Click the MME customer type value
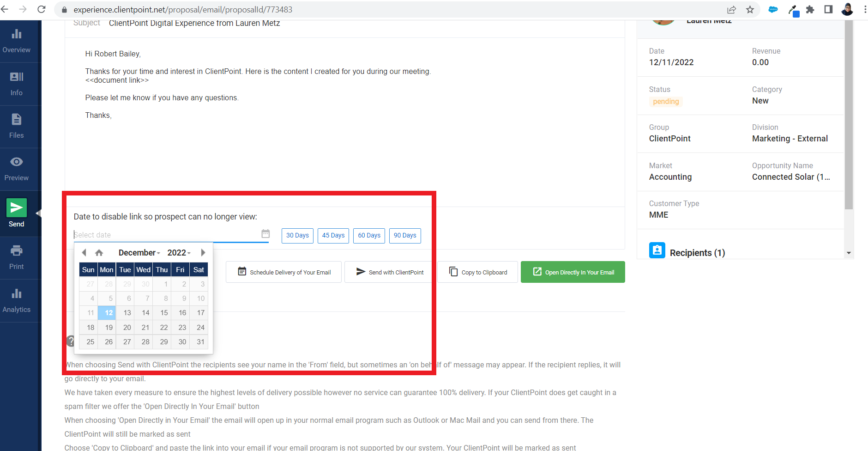868x451 pixels. (659, 215)
